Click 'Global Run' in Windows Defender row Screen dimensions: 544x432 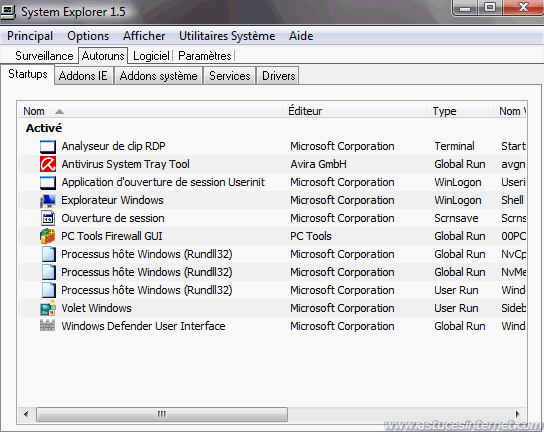click(x=460, y=326)
